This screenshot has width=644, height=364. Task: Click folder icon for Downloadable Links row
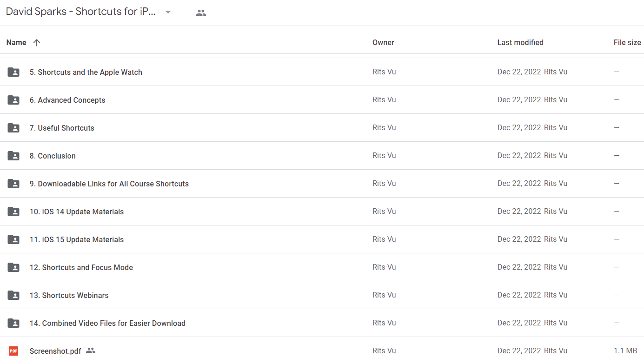coord(13,184)
